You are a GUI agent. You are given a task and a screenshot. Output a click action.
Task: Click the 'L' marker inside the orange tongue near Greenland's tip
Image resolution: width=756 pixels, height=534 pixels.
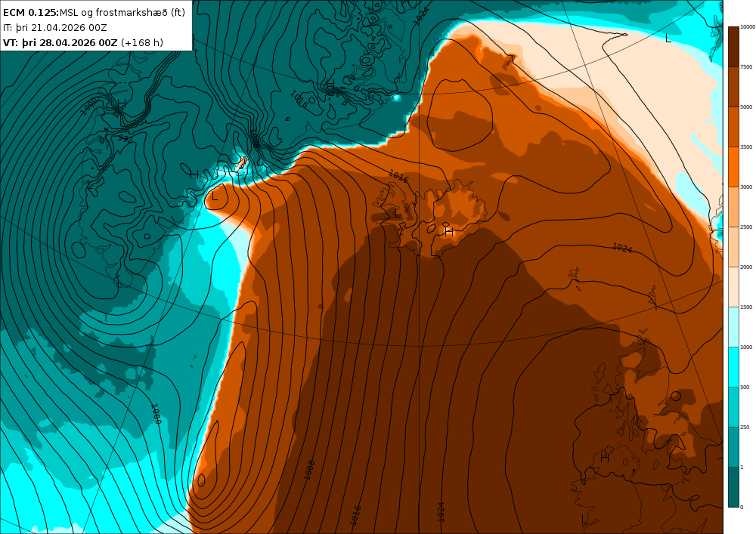(215, 196)
